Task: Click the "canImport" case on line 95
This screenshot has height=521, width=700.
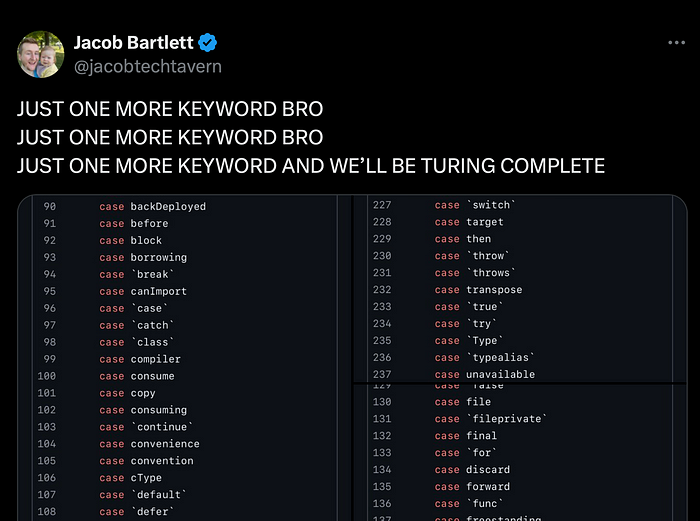Action: click(158, 292)
